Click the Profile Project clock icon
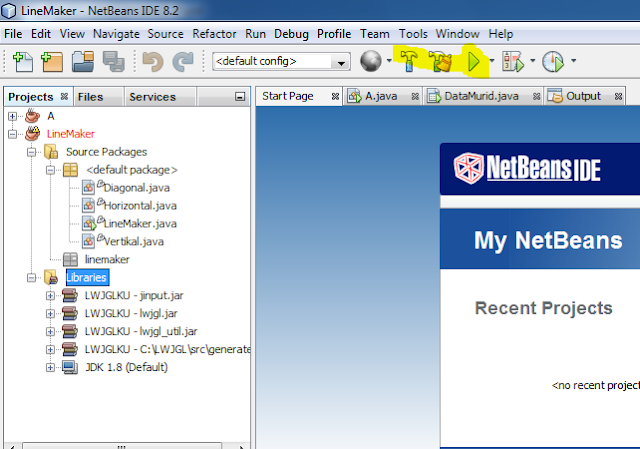This screenshot has width=640, height=449. click(553, 62)
